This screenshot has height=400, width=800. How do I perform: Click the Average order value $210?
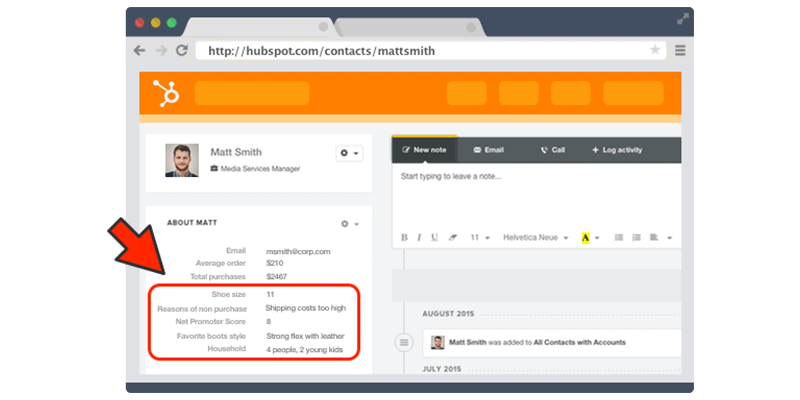[274, 263]
